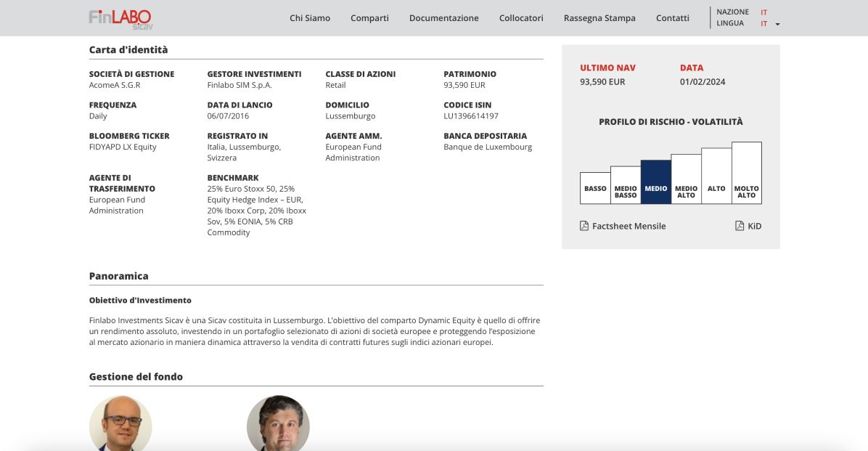Click the Finlabo Investments Sicav objective paragraph

(314, 331)
